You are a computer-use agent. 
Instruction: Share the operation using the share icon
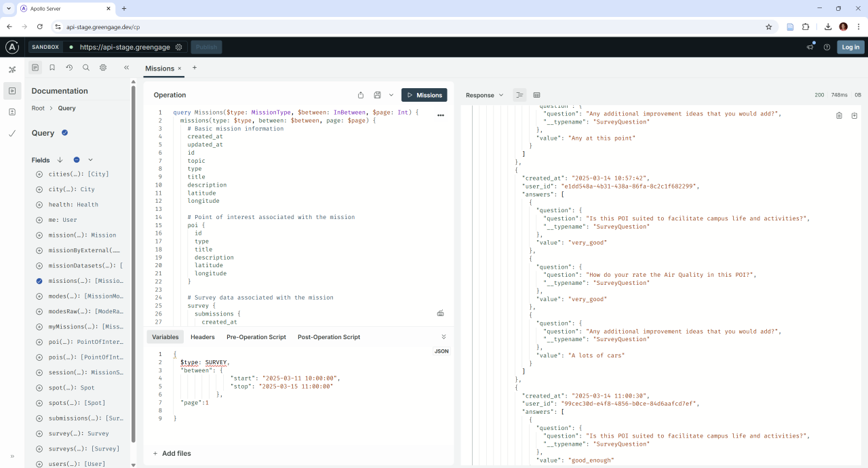click(361, 95)
